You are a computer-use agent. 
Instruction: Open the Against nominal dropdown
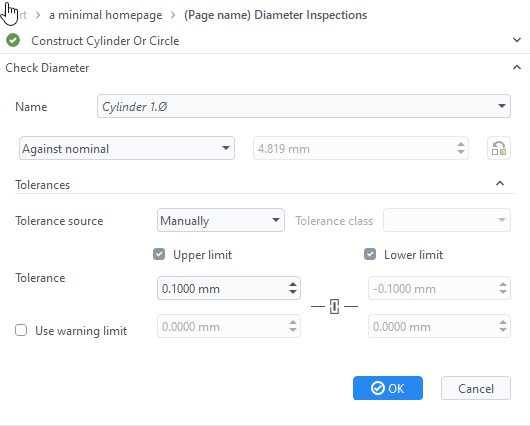click(x=127, y=148)
